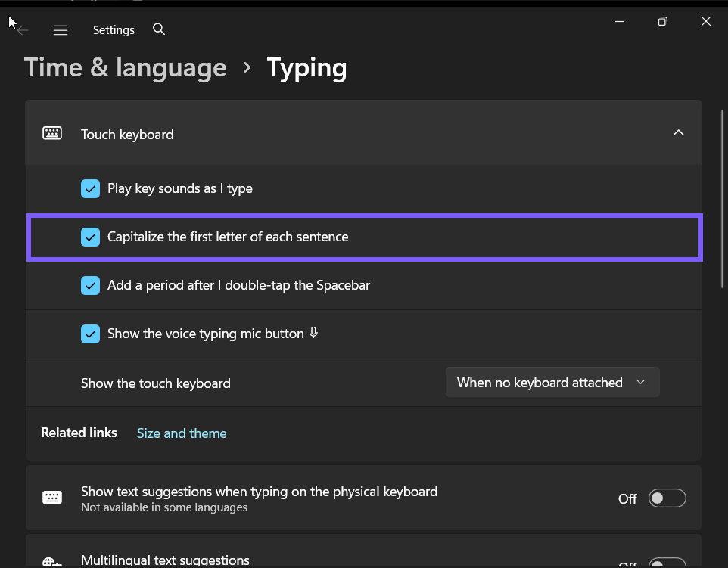This screenshot has height=568, width=728.
Task: Click the Touch keyboard icon
Action: pyautogui.click(x=52, y=133)
